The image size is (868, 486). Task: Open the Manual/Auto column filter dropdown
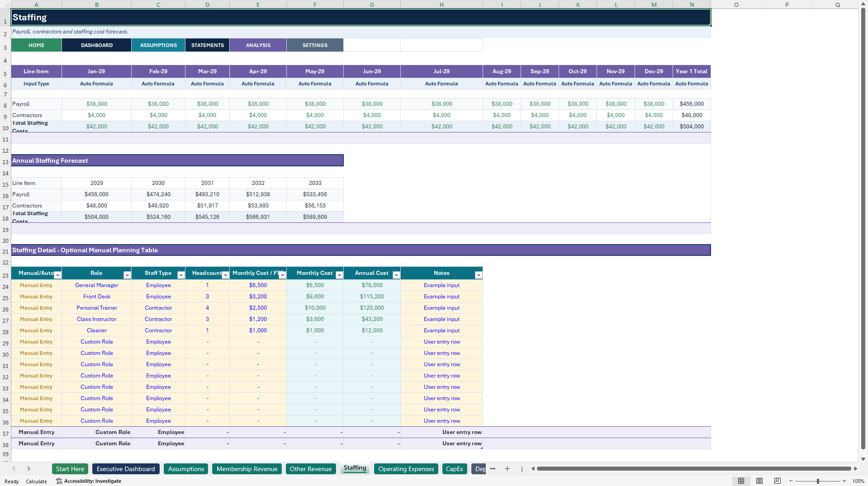[57, 275]
